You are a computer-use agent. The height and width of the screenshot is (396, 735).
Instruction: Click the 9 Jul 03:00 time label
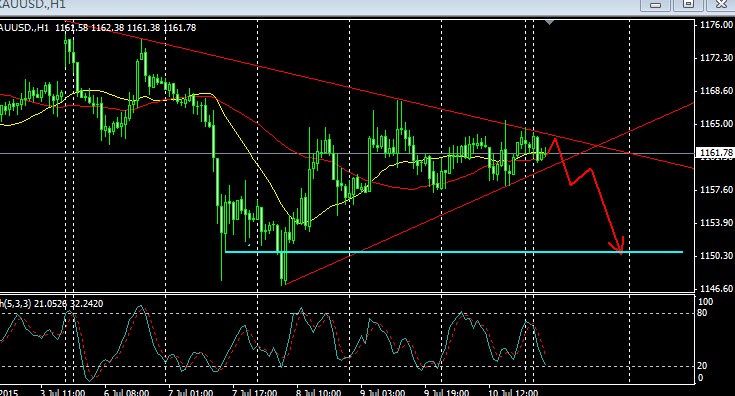[383, 392]
